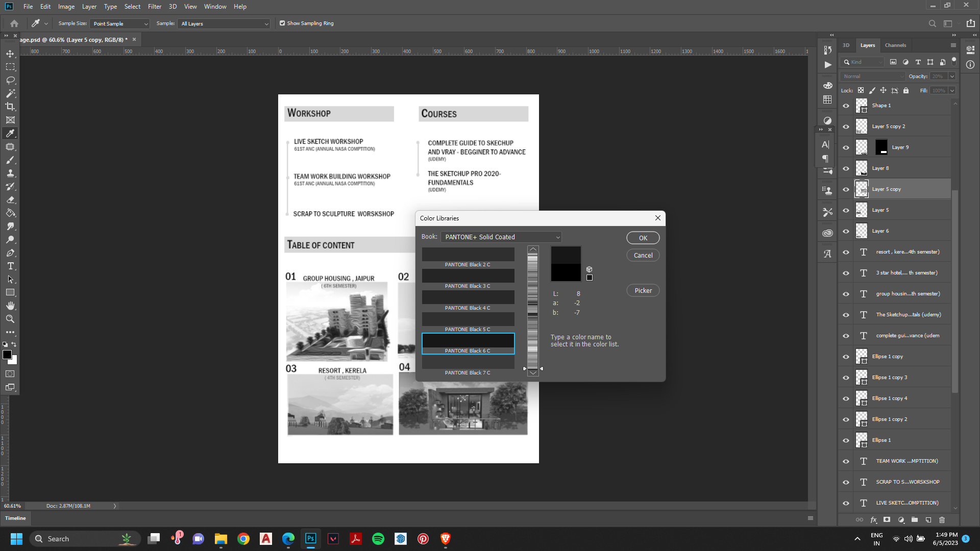Select the Lasso tool
This screenshot has width=980, height=551.
coord(10,80)
